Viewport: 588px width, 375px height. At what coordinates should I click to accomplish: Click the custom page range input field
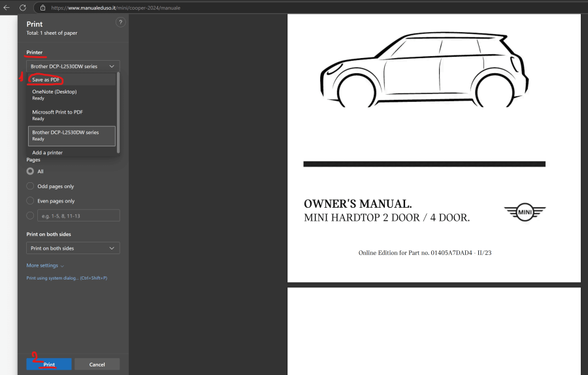[78, 216]
